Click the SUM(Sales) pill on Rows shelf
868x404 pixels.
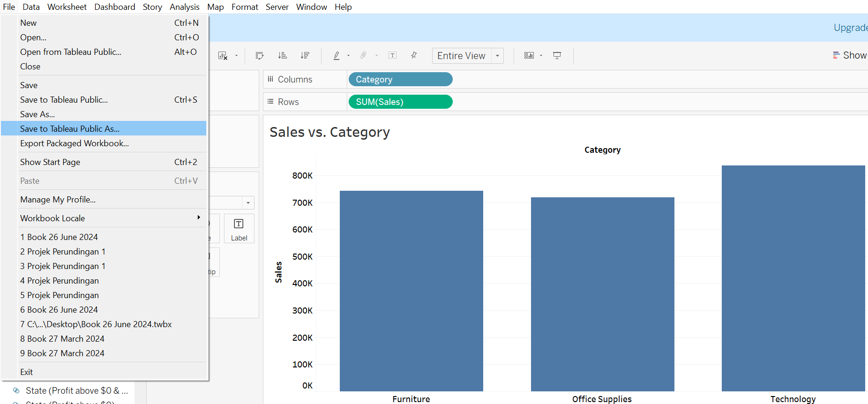(400, 102)
